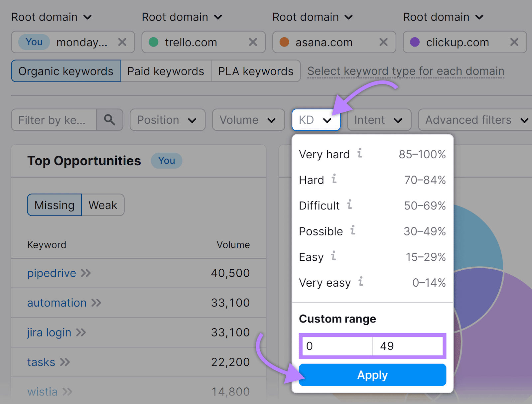Viewport: 532px width, 404px height.
Task: Click the custom range maximum field showing 49
Action: coord(407,346)
